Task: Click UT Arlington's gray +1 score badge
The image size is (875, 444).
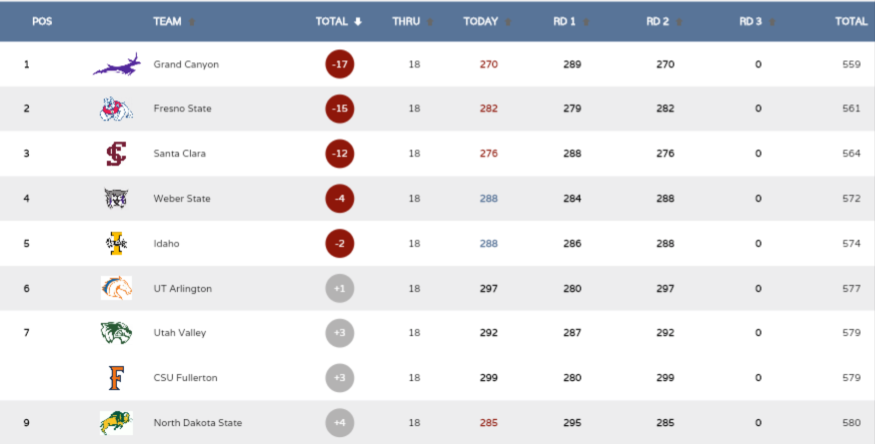Action: click(x=340, y=288)
